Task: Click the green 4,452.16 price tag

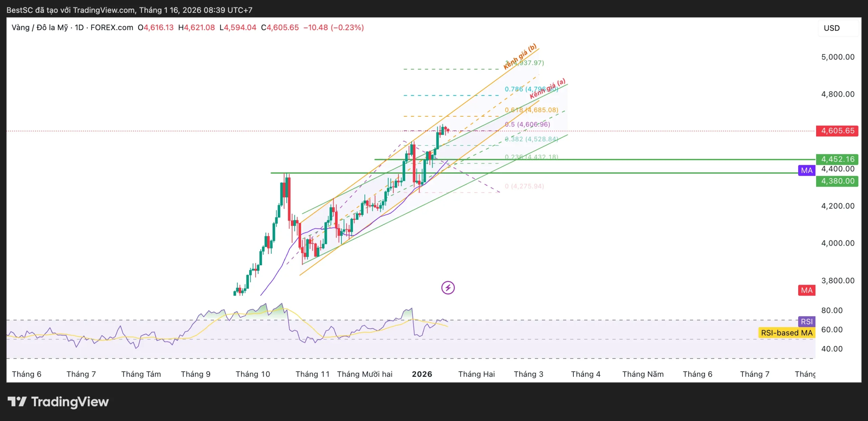Action: tap(837, 159)
